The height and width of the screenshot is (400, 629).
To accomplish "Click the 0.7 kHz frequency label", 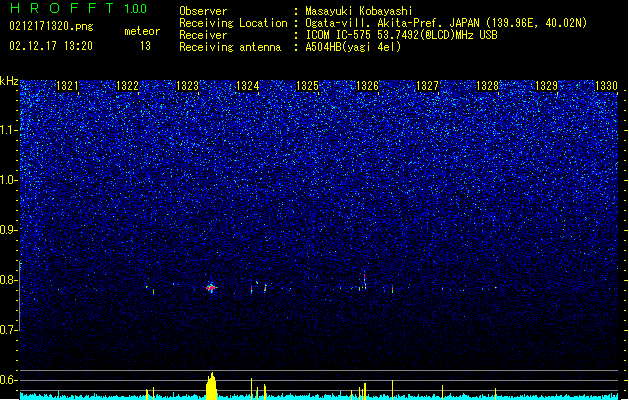I will [x=9, y=330].
